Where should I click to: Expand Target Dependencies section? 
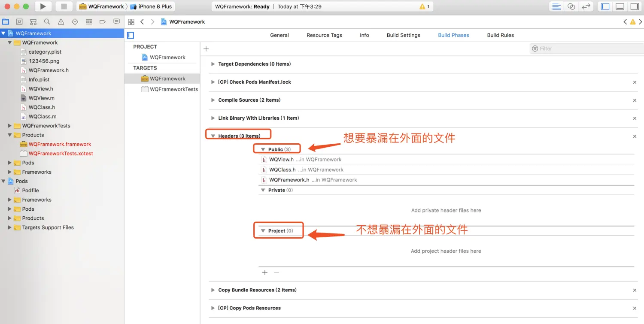213,64
